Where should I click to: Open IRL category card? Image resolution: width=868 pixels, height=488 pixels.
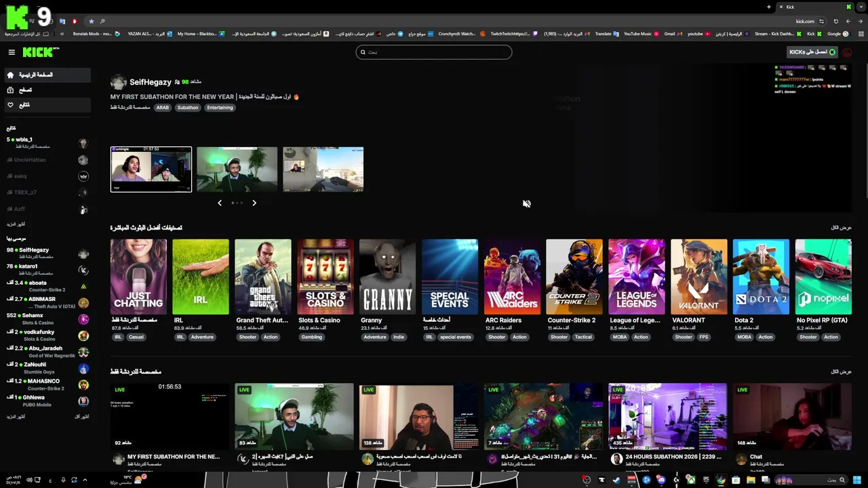[201, 277]
